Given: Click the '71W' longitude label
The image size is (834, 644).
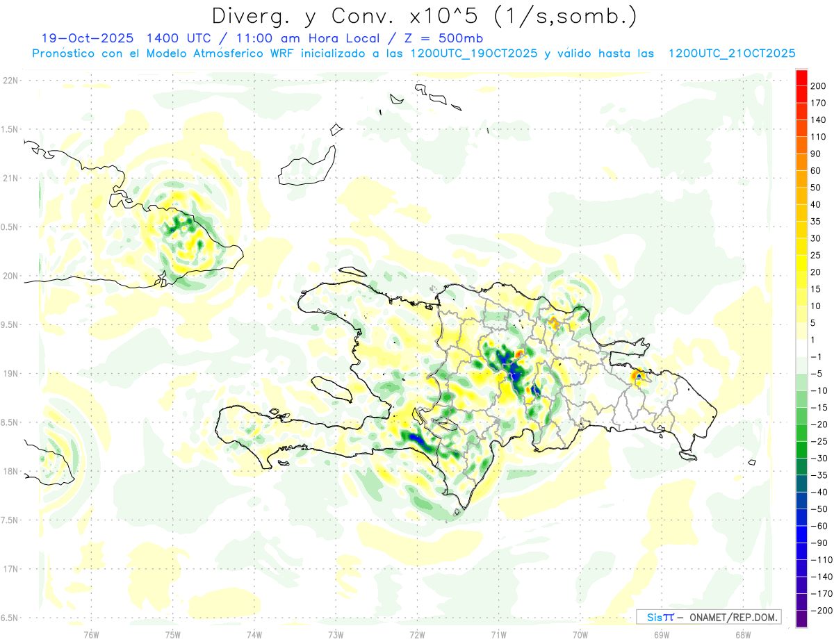Looking at the screenshot, I should (498, 634).
